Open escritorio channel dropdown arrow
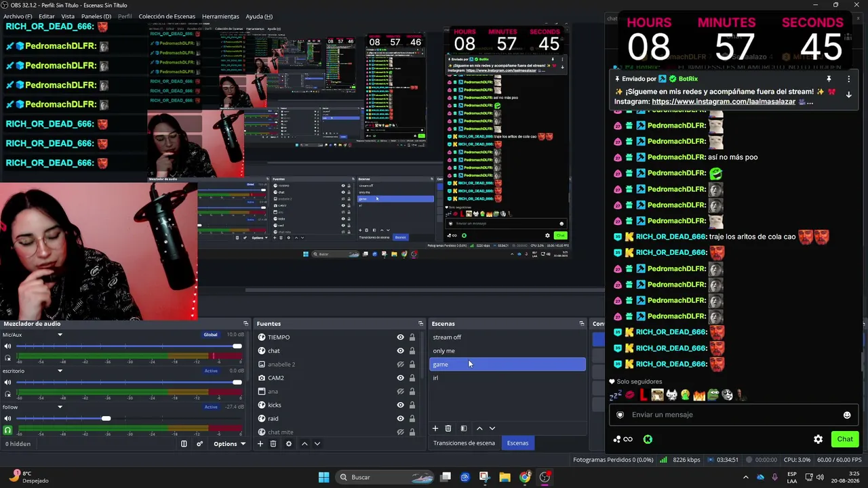 (60, 371)
